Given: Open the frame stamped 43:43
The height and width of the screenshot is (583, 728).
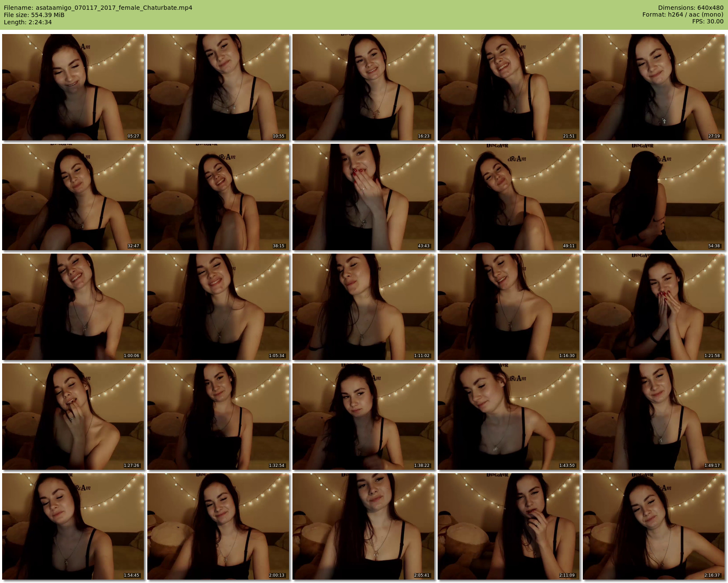Looking at the screenshot, I should point(364,197).
